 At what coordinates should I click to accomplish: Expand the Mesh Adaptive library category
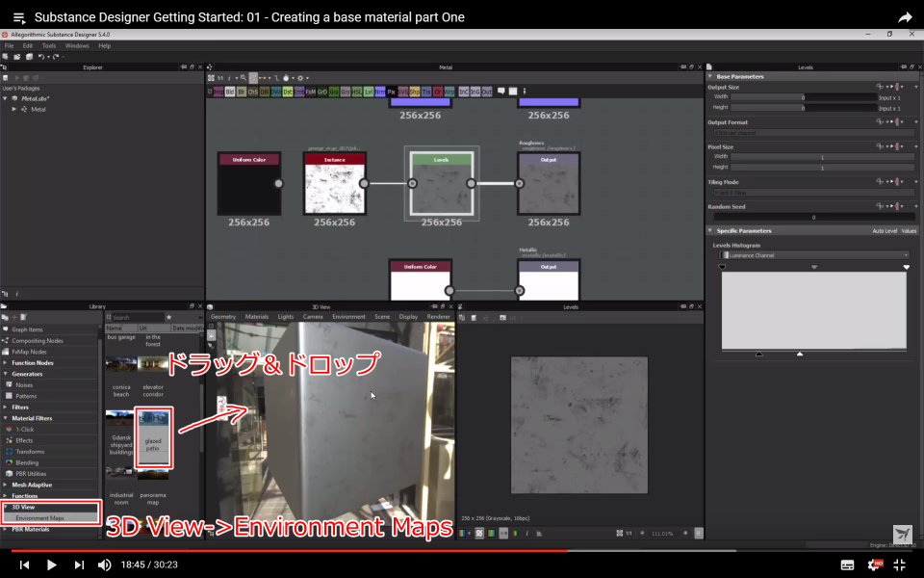[6, 485]
